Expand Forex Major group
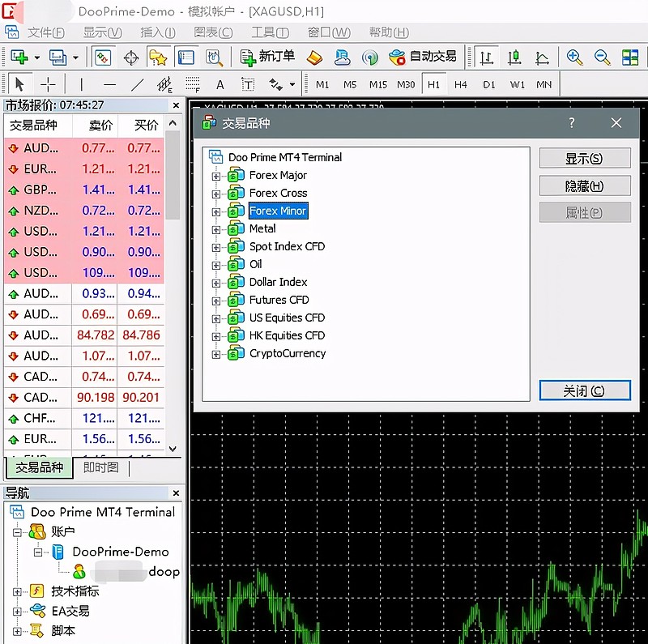 click(x=215, y=177)
